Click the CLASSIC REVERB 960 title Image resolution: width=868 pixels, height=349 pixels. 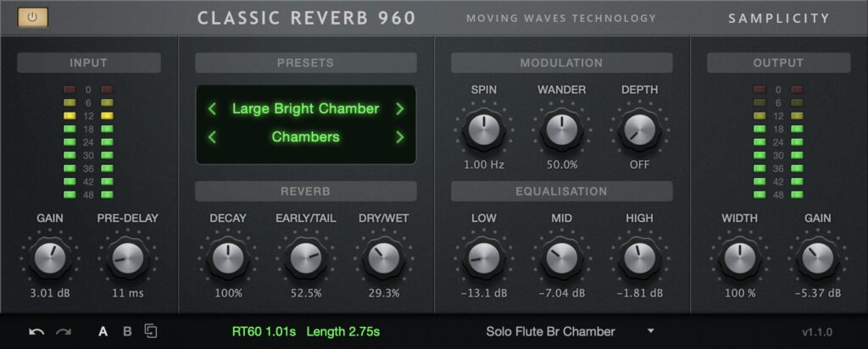pyautogui.click(x=306, y=18)
